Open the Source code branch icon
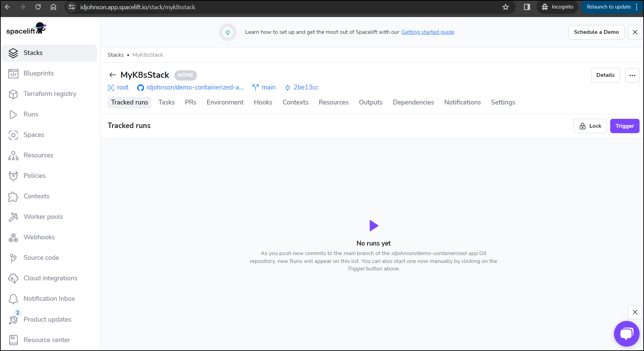The image size is (644, 351). (13, 258)
